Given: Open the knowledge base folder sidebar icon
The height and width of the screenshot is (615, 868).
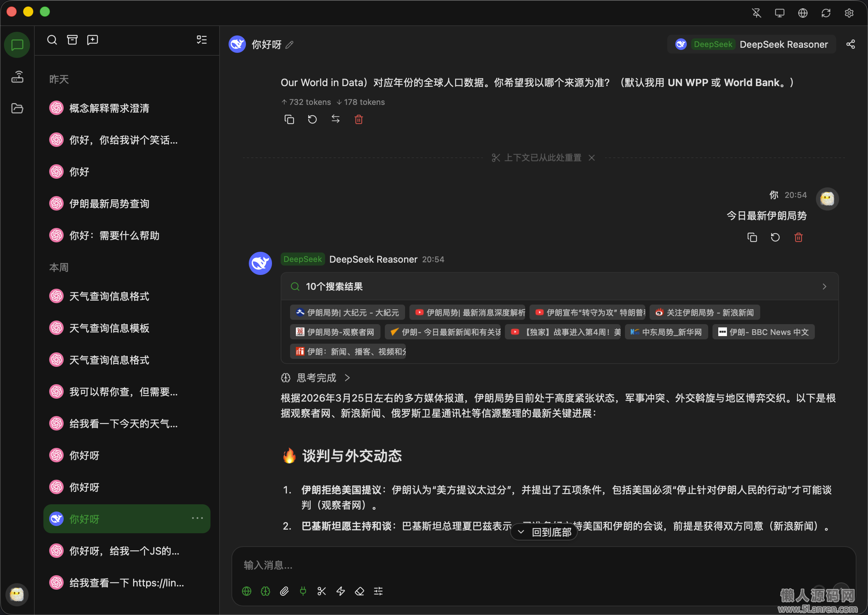Looking at the screenshot, I should coord(17,108).
